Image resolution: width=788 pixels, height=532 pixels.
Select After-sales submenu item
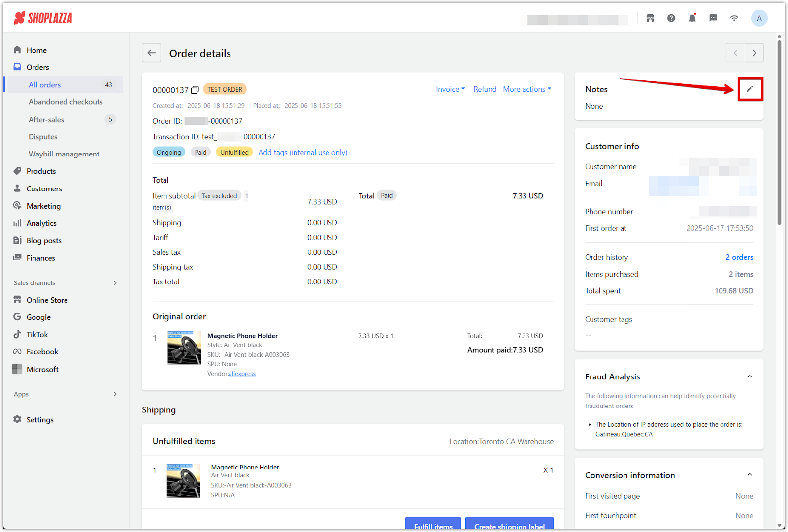tap(46, 120)
